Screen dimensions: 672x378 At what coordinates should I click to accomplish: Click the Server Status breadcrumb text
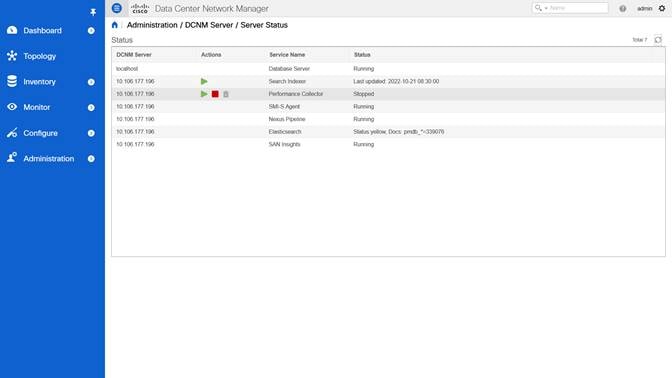264,25
